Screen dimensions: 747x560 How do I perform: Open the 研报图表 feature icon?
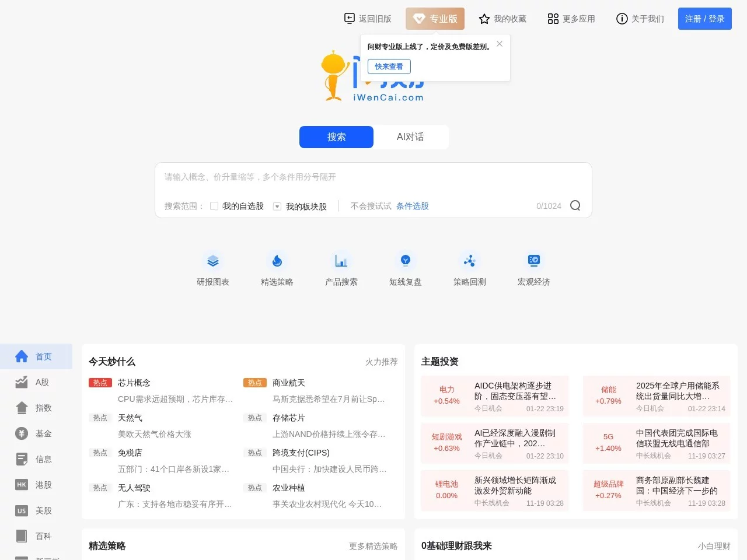[x=213, y=268]
